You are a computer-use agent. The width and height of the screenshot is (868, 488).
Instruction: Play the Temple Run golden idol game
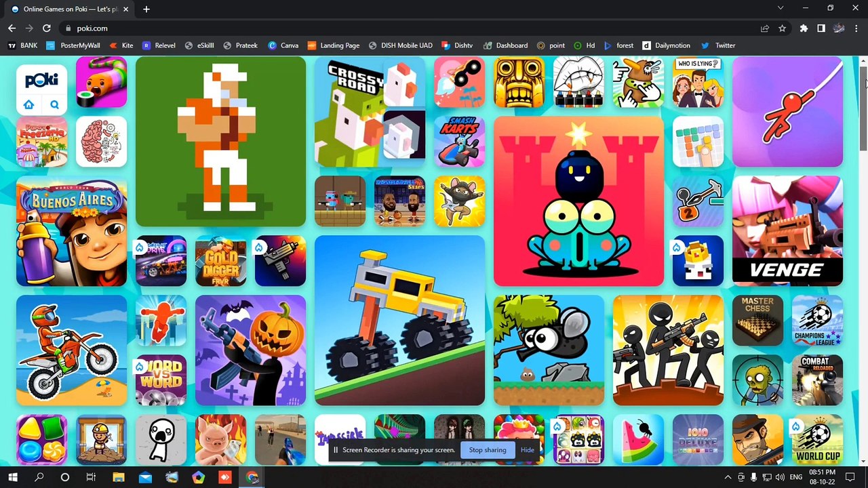pos(519,82)
